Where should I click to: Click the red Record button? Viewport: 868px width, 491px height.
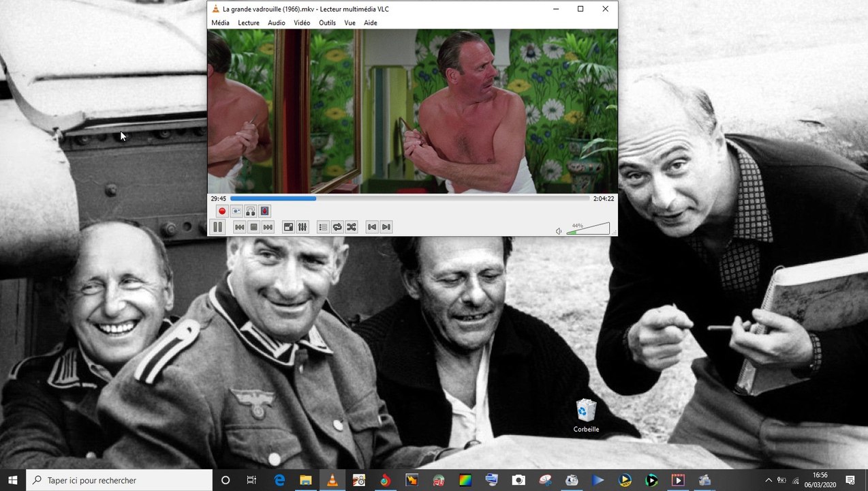(x=222, y=211)
